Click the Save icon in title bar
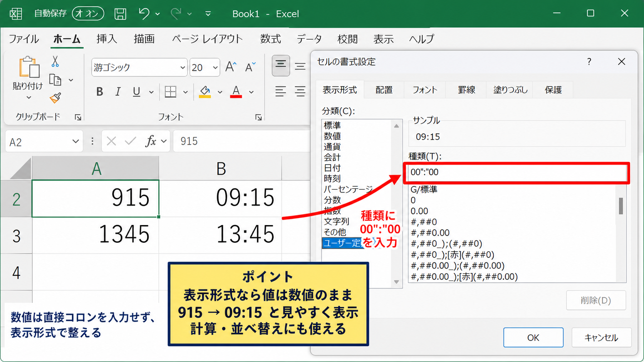644x362 pixels. (x=120, y=14)
